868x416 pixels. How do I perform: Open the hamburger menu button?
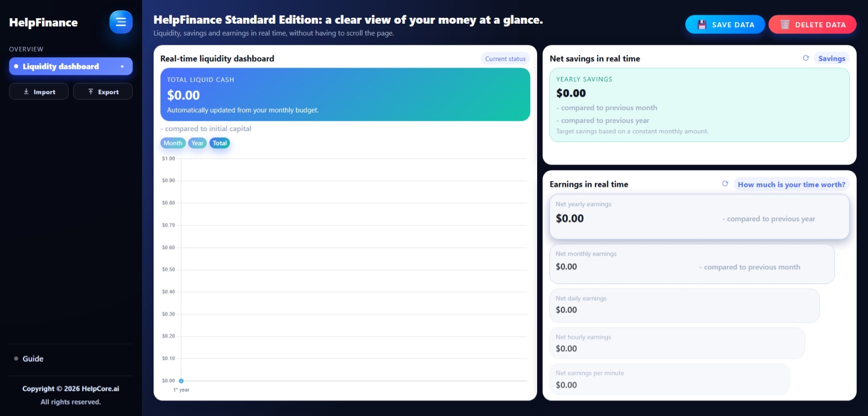point(121,22)
